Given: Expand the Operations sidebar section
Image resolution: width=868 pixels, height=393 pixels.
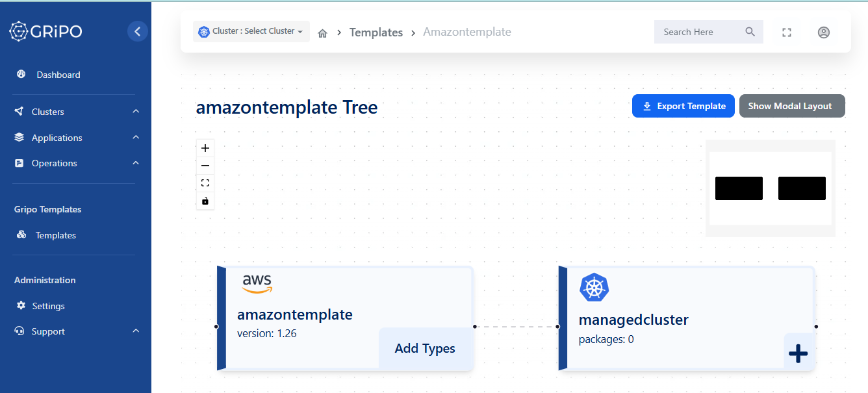Looking at the screenshot, I should [x=75, y=163].
